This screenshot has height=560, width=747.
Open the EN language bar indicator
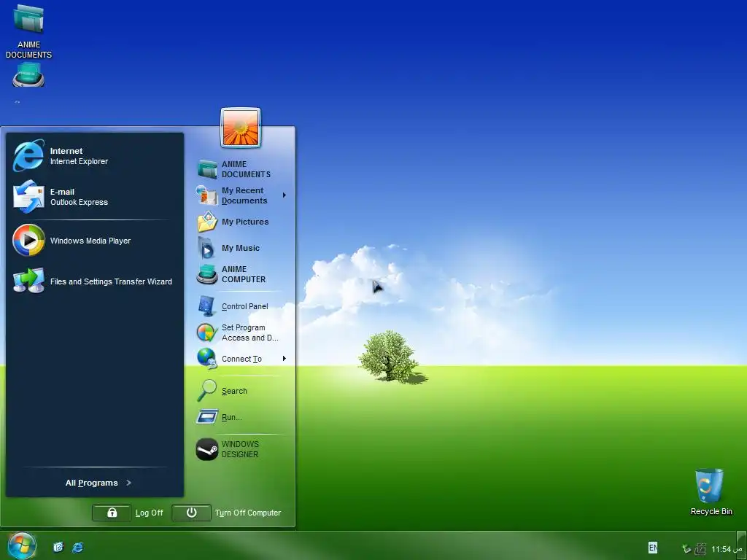tap(653, 548)
